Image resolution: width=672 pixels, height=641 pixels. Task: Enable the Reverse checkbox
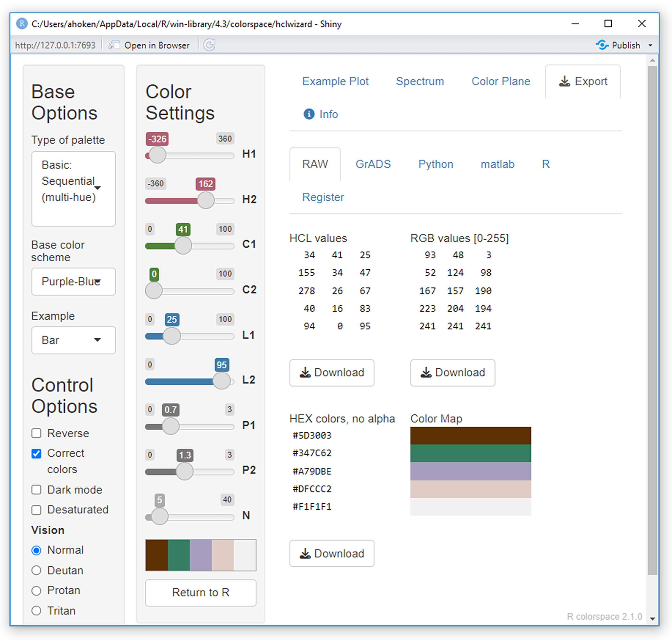point(36,433)
